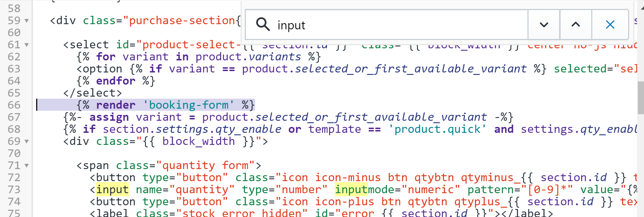The width and height of the screenshot is (644, 217).
Task: Click 'section.settings.qty_enable' on line 68
Action: [192, 129]
